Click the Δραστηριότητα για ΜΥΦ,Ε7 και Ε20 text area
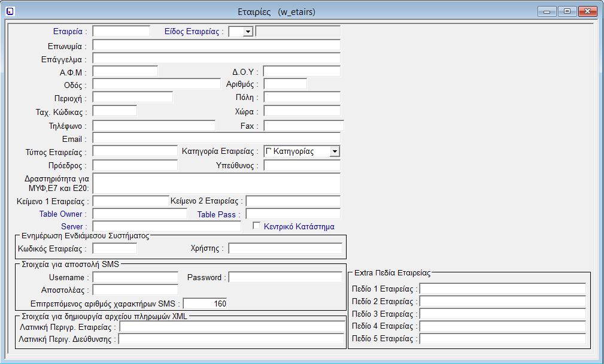This screenshot has width=604, height=364. pyautogui.click(x=217, y=183)
